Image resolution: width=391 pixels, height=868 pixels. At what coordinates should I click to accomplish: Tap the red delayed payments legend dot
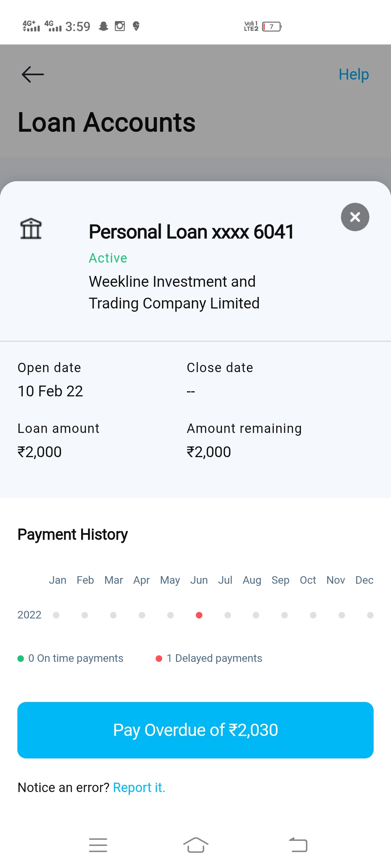pyautogui.click(x=159, y=659)
